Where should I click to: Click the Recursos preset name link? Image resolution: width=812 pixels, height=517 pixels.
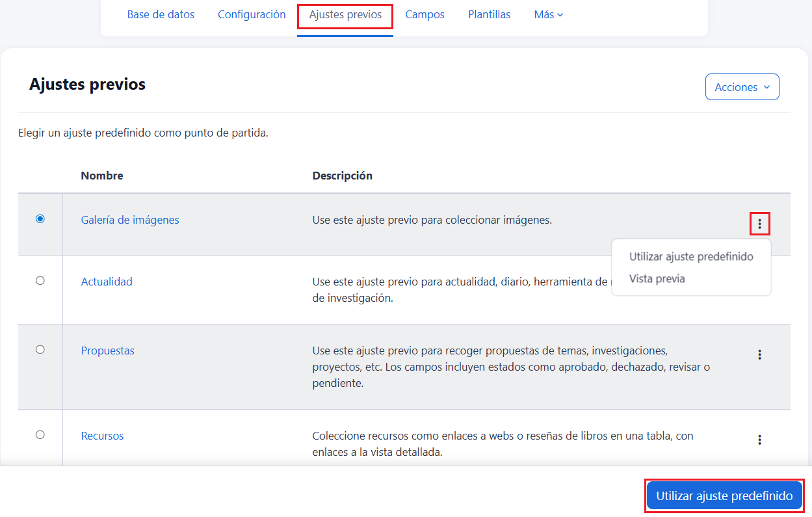[x=102, y=436]
